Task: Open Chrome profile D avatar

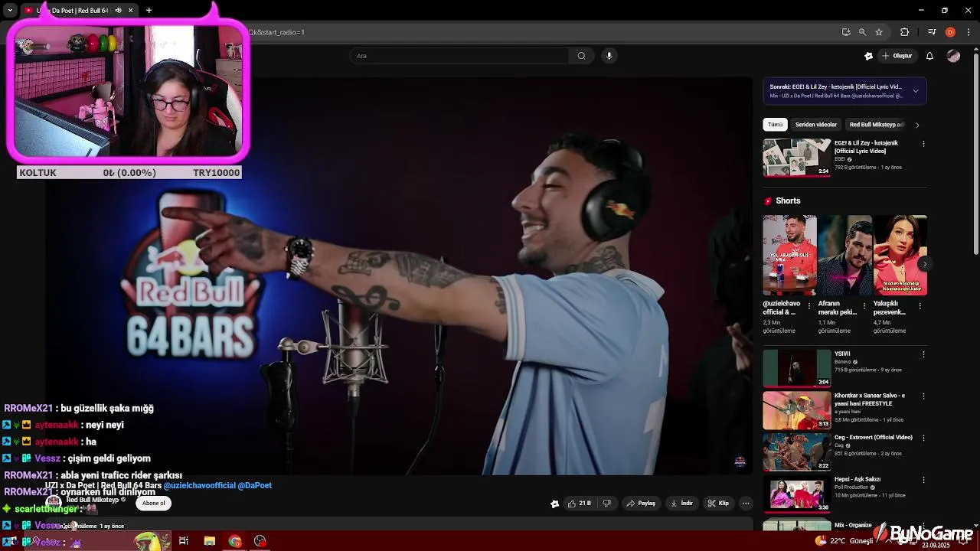Action: [950, 32]
